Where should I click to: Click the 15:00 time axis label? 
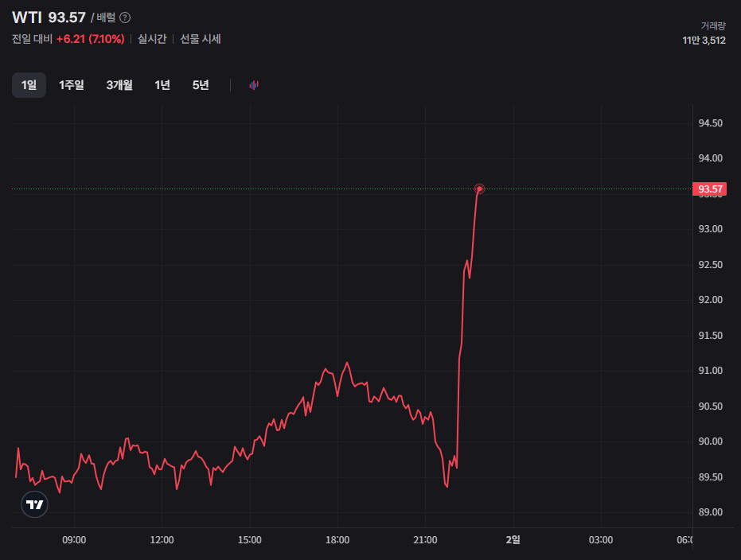click(250, 539)
